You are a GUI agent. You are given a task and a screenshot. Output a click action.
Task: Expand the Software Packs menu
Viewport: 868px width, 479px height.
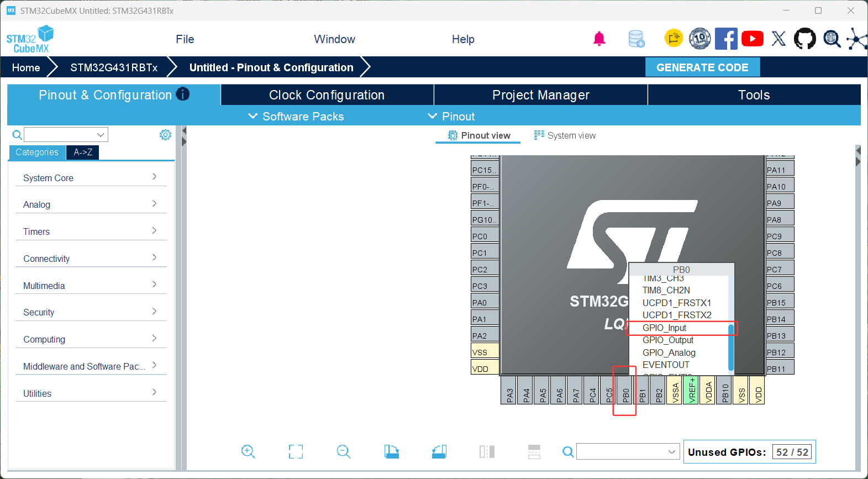point(296,117)
